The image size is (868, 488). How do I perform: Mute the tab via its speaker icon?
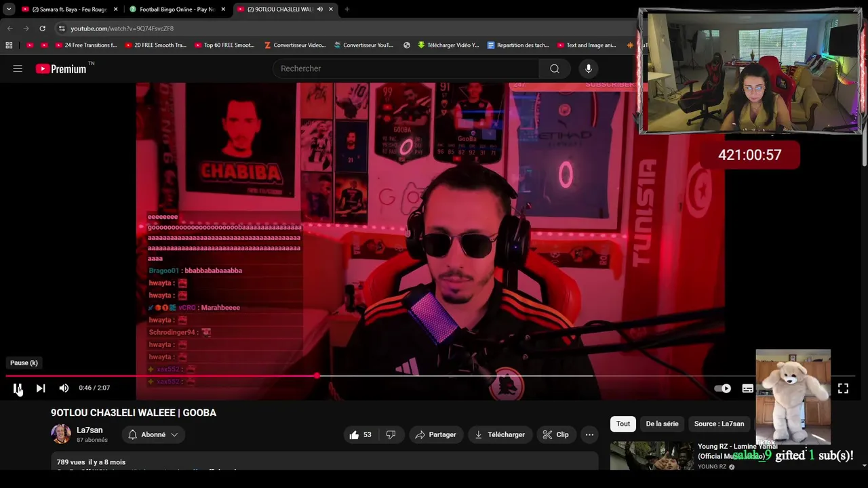tap(319, 9)
